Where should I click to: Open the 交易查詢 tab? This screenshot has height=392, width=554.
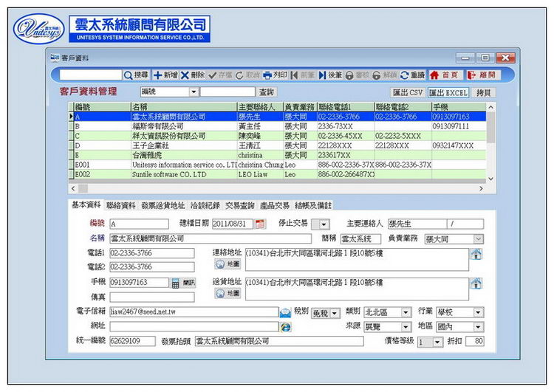coord(239,205)
